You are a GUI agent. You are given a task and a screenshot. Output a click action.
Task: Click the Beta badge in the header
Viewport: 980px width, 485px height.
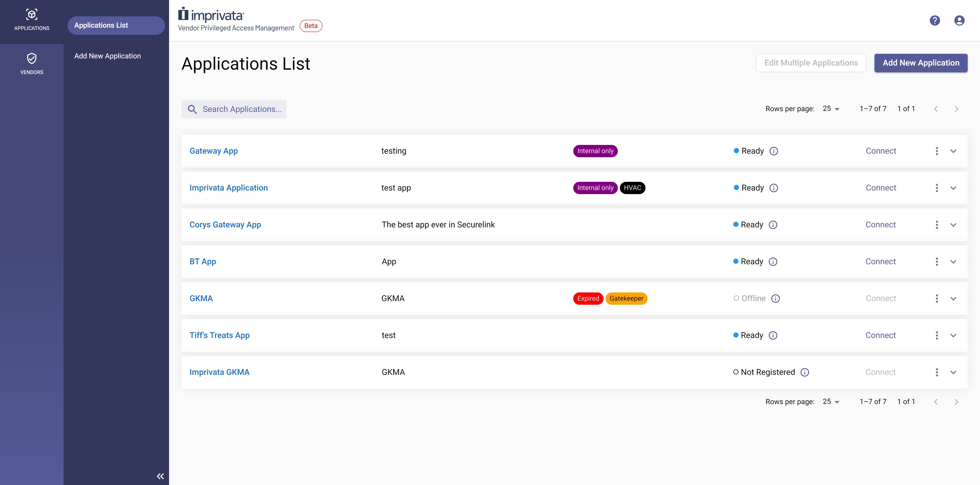coord(311,26)
